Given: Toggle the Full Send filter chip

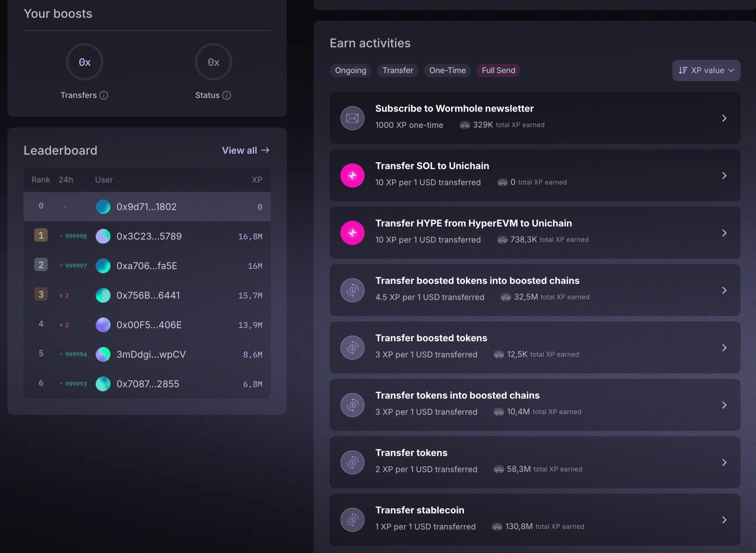Looking at the screenshot, I should click(498, 70).
